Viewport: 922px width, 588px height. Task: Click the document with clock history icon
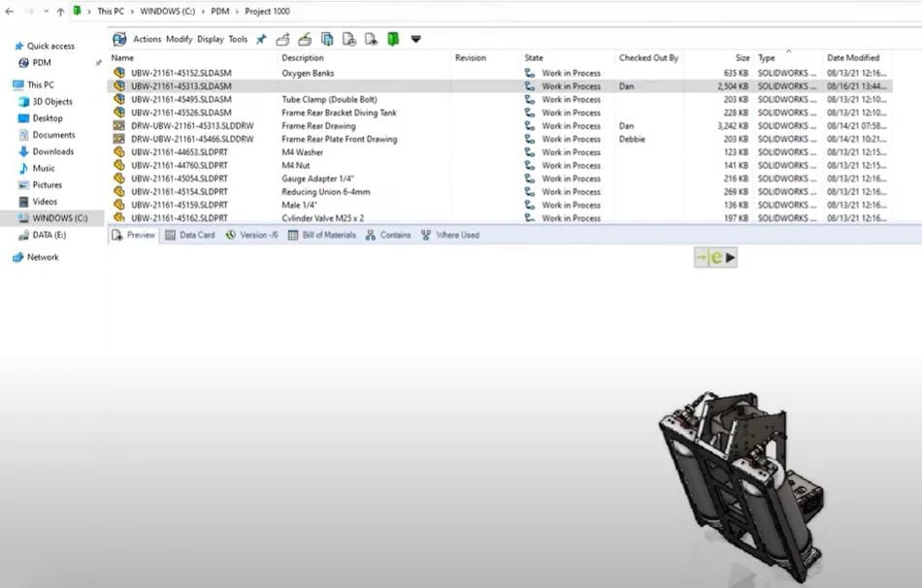pos(349,40)
